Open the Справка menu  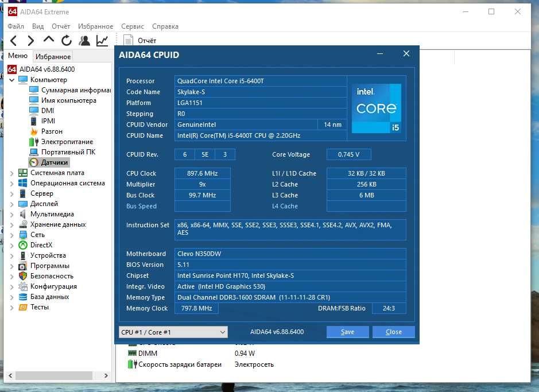(x=165, y=26)
